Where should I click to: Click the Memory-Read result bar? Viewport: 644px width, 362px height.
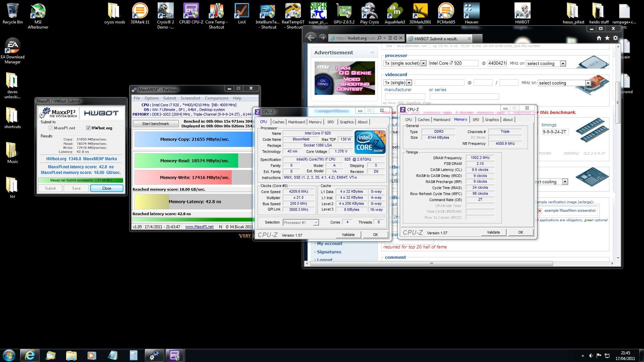click(193, 161)
